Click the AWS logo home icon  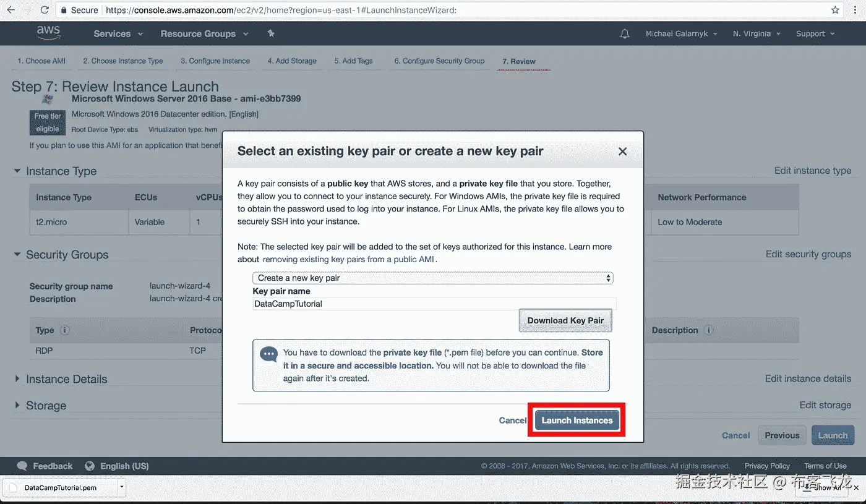point(48,33)
